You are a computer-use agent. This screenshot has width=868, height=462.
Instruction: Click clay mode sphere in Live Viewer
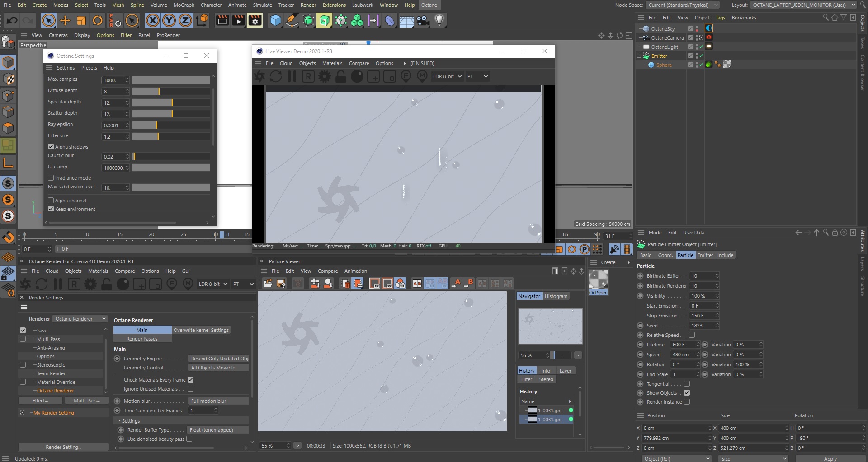click(x=357, y=76)
